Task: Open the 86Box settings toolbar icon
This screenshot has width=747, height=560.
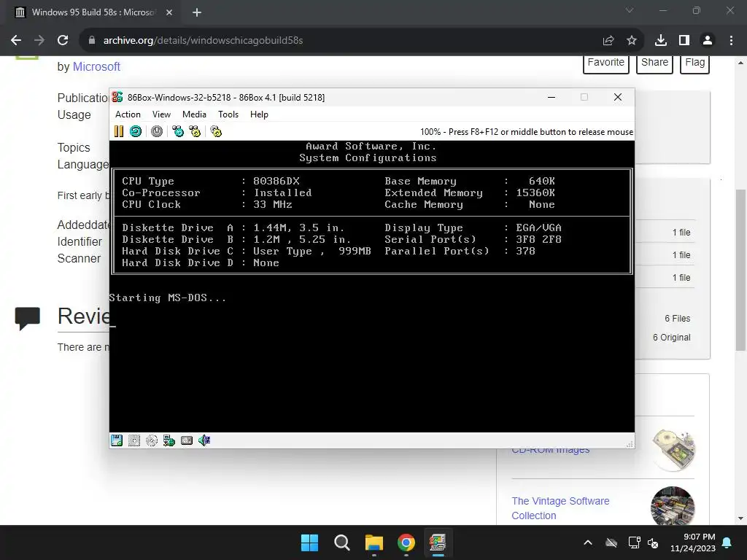Action: click(x=216, y=131)
